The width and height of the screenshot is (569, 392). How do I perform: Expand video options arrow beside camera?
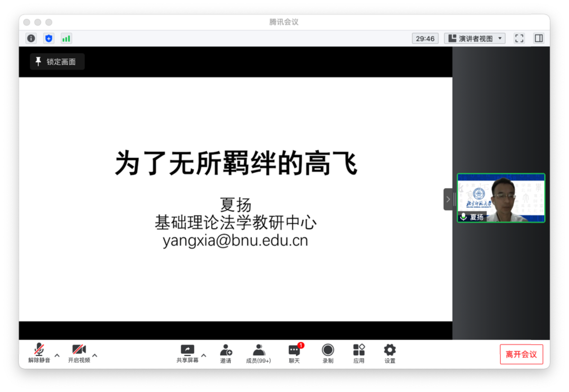tap(95, 355)
